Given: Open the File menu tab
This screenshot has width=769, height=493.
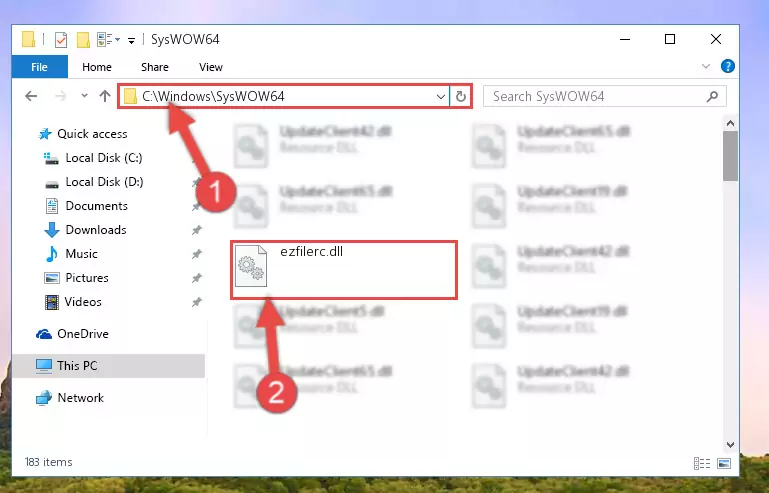Looking at the screenshot, I should coord(39,67).
